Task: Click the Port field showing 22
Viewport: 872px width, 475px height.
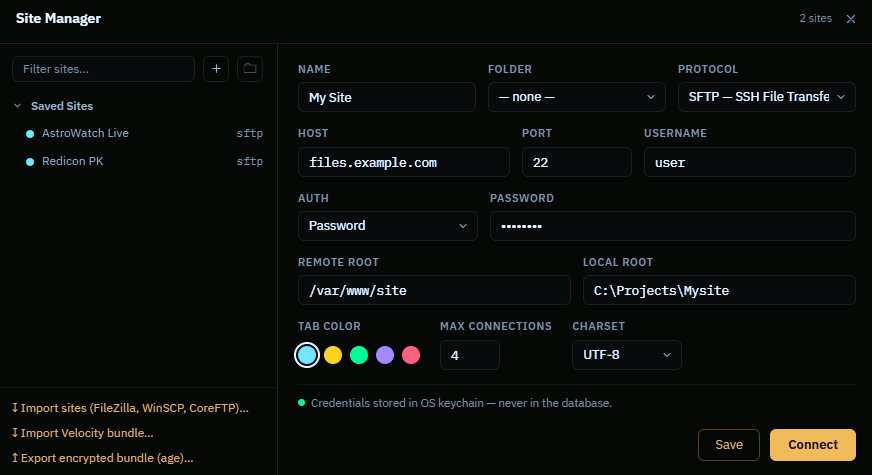Action: pyautogui.click(x=577, y=162)
